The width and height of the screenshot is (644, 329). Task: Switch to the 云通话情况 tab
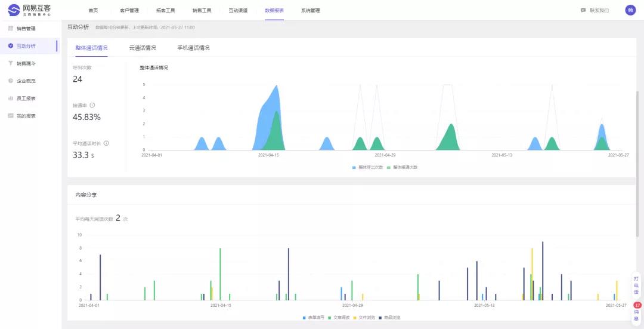pos(143,48)
